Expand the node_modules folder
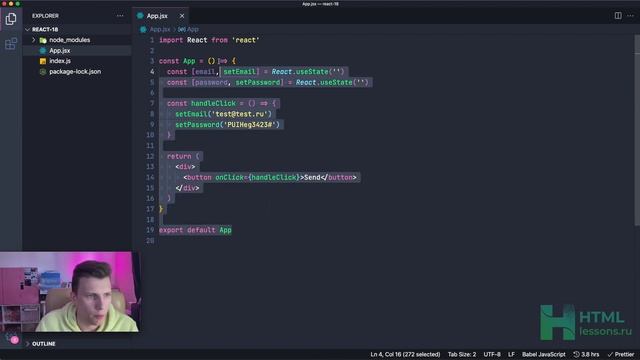Screen dimensions: 640x360 click(69, 40)
